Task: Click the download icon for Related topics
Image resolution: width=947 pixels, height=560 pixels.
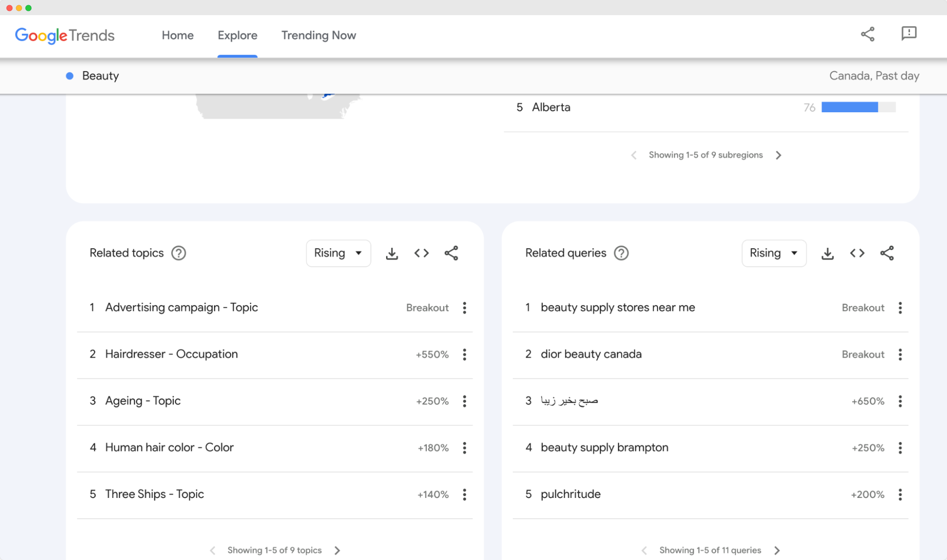Action: tap(392, 253)
